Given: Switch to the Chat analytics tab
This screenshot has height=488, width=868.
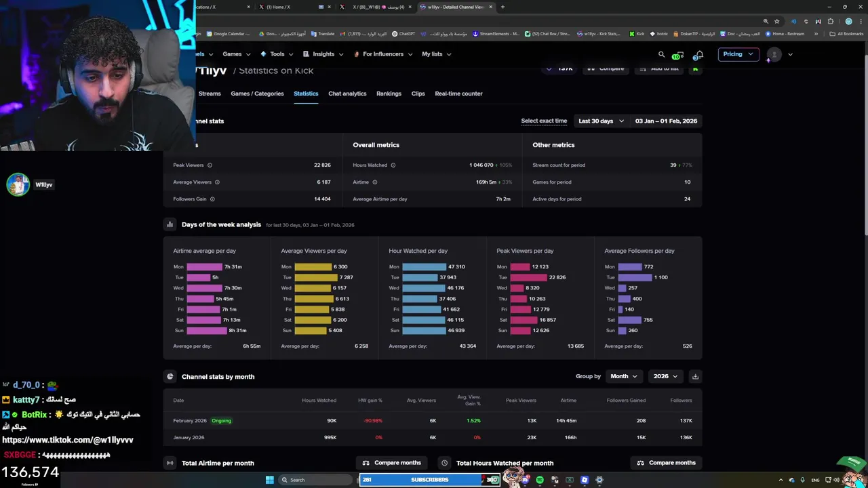Looking at the screenshot, I should point(347,94).
